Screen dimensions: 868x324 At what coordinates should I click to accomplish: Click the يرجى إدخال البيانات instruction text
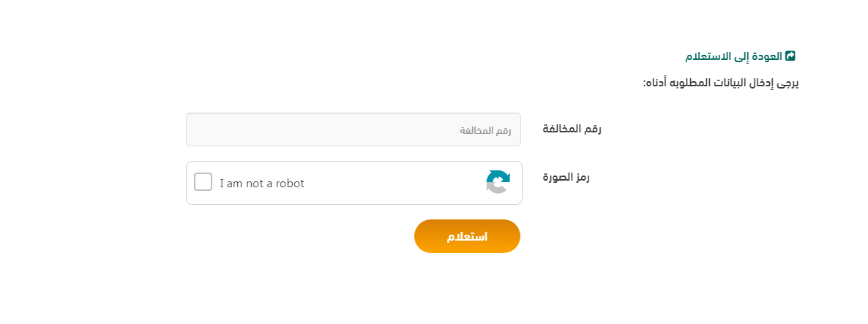[x=720, y=83]
